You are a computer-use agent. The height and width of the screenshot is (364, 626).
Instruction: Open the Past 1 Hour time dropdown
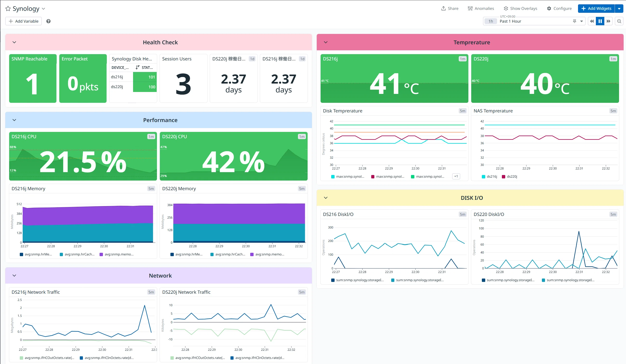[x=582, y=21]
